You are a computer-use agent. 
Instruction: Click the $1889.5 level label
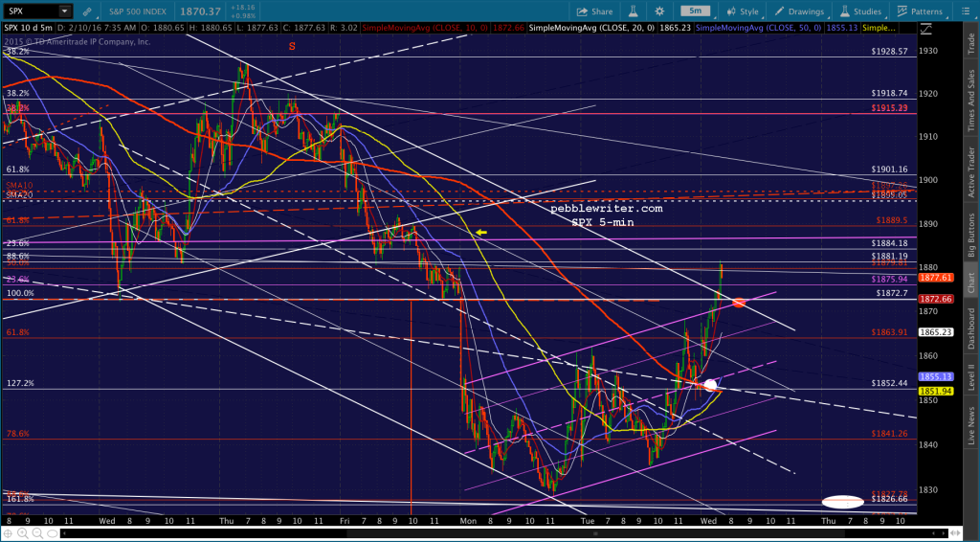click(x=891, y=220)
